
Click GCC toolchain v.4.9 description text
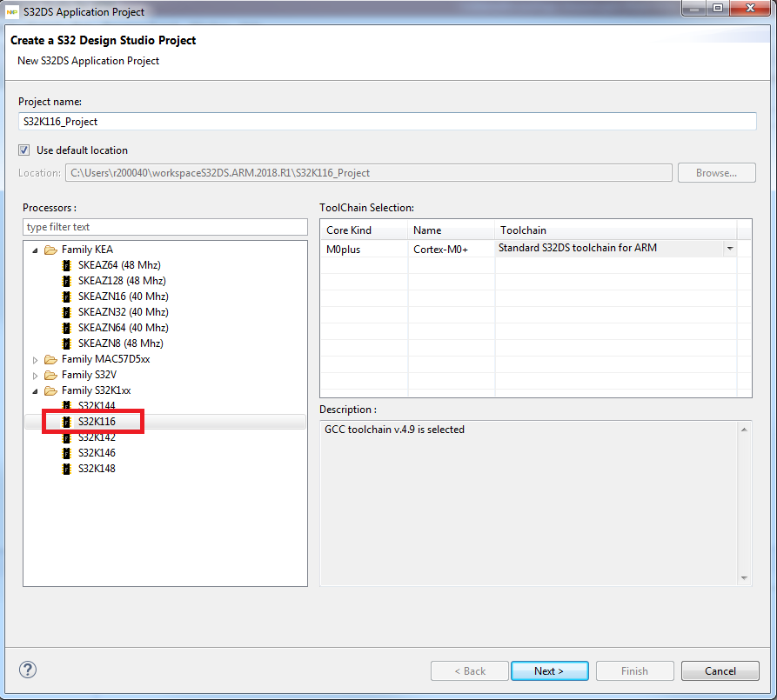click(x=394, y=430)
